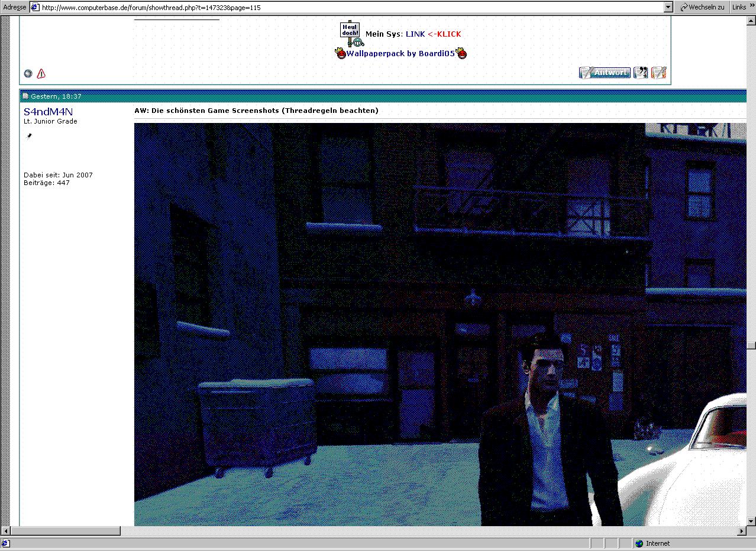
Task: Click the Adresse label
Action: coord(15,7)
